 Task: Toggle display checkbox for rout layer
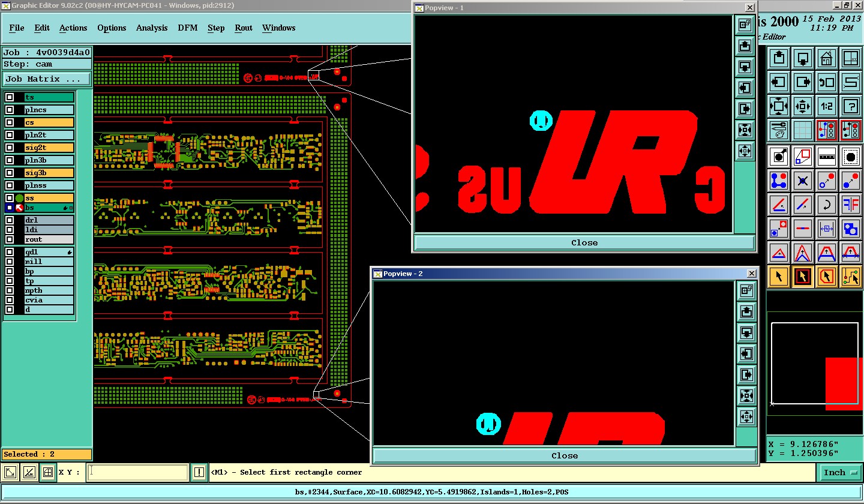coord(10,239)
